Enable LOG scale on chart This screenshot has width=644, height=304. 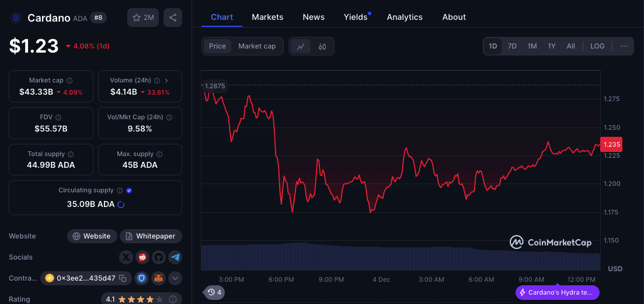tap(597, 46)
